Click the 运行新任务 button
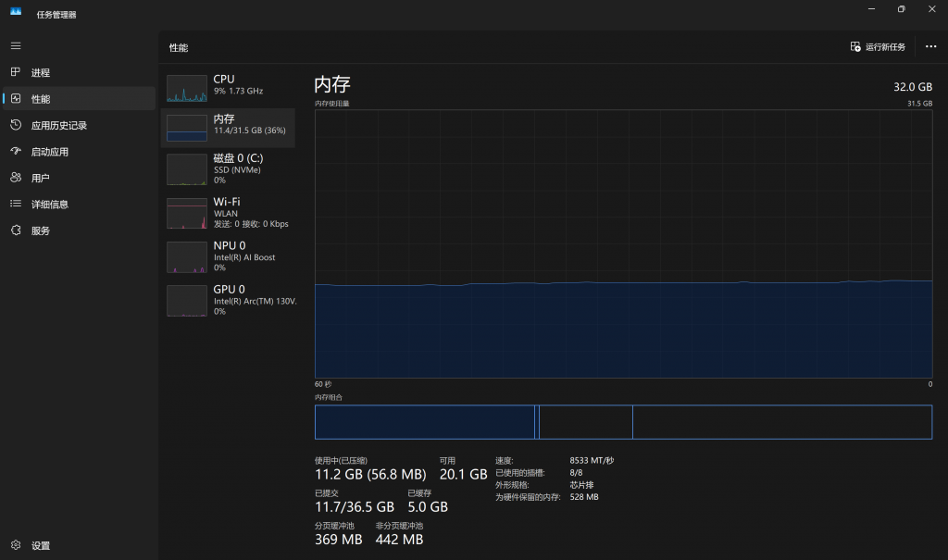 coord(878,47)
